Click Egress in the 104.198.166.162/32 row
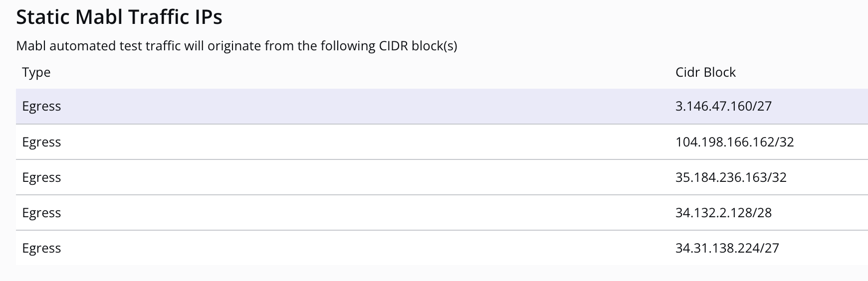Viewport: 868px width, 281px height. (x=41, y=142)
